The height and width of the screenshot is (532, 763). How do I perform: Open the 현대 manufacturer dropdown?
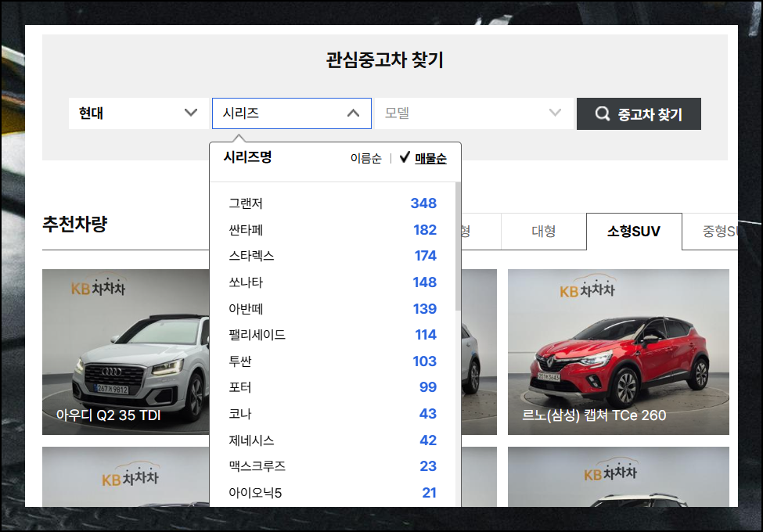[139, 113]
